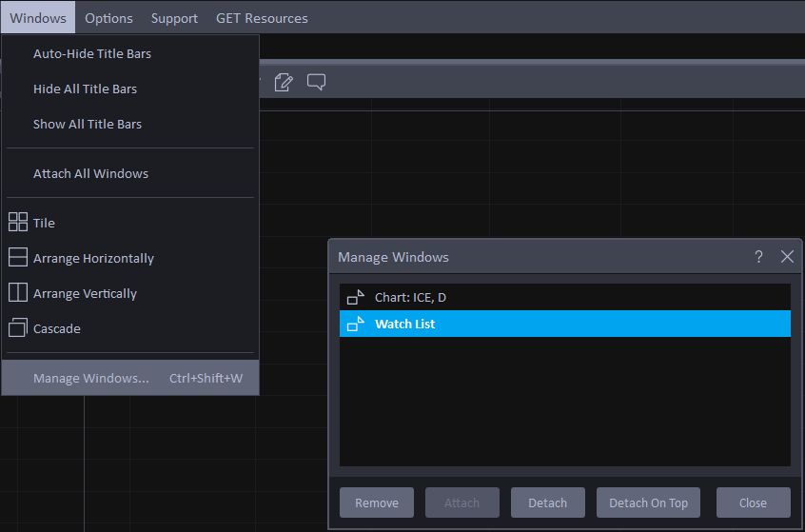
Task: Open the Support menu
Action: pos(174,18)
